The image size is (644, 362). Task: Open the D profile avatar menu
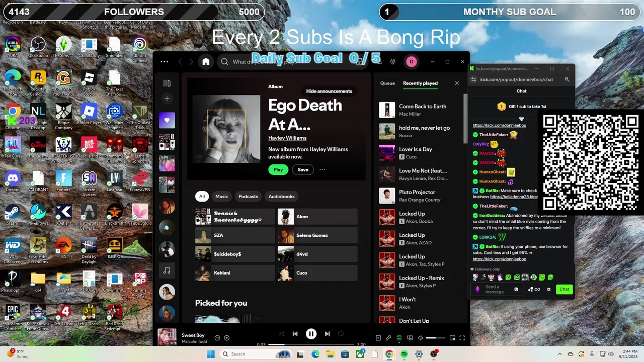tap(412, 62)
